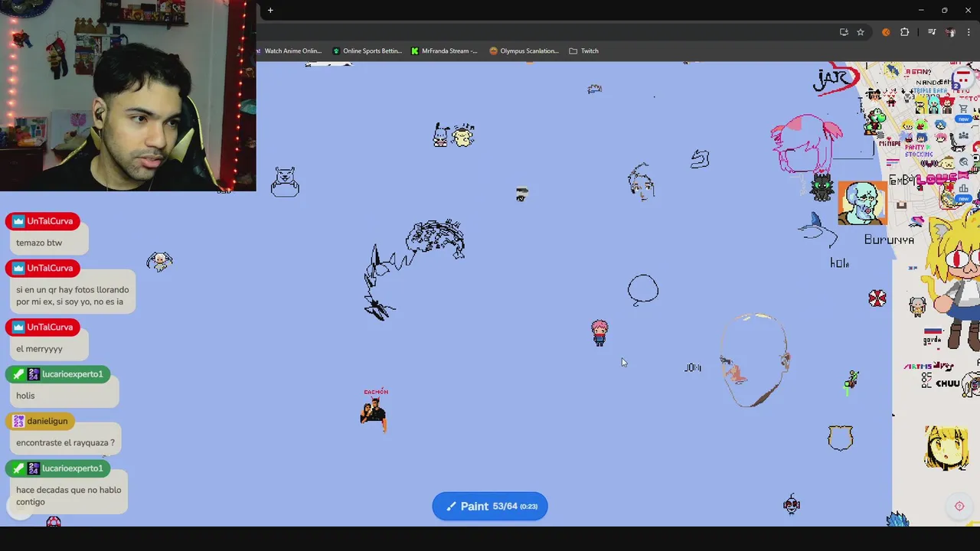Open the search explore icon on map sidebar
The width and height of the screenshot is (980, 551).
coord(963,162)
